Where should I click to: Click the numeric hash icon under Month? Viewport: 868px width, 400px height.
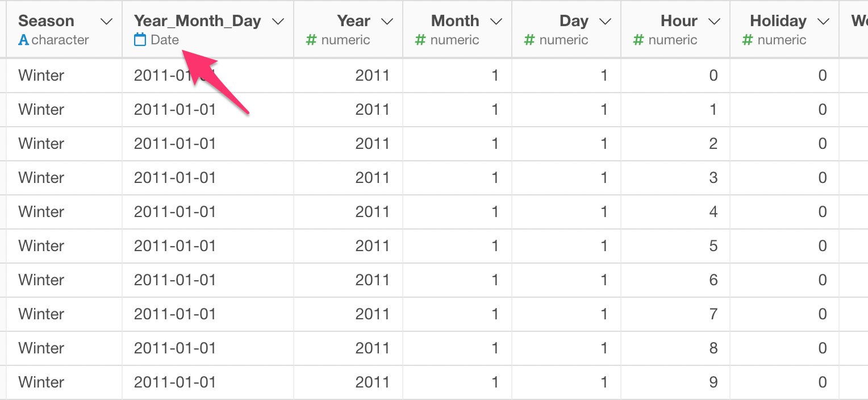coord(420,40)
